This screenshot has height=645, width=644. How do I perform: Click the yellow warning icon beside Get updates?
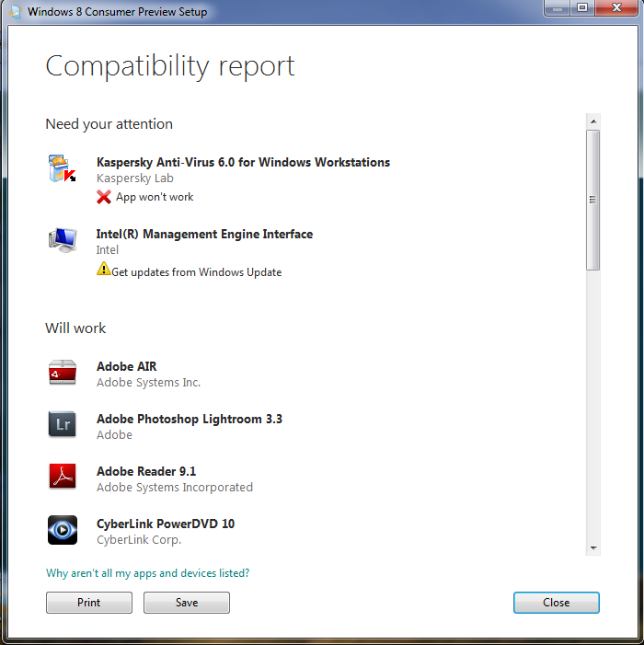pyautogui.click(x=104, y=269)
